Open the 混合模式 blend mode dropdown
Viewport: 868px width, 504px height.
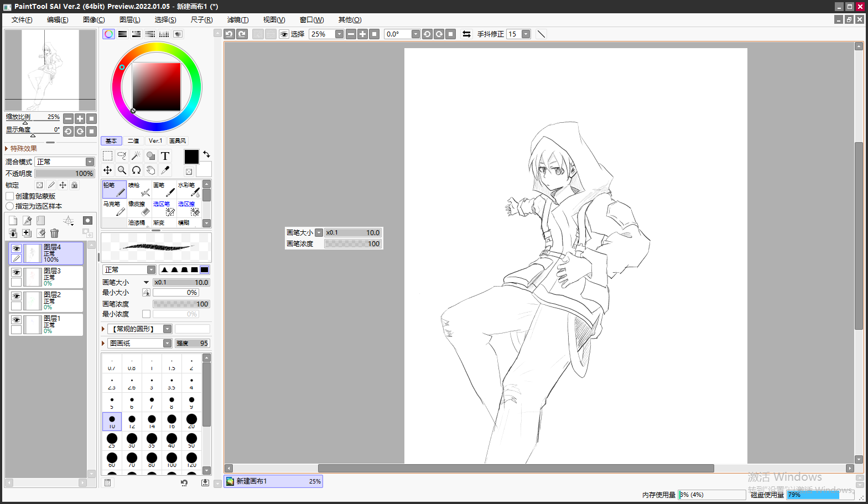(x=90, y=162)
